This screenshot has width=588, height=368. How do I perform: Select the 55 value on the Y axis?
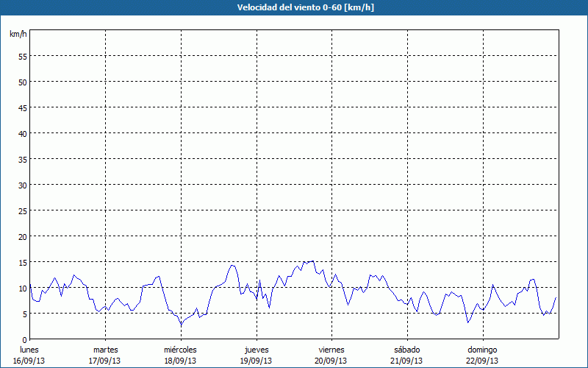pos(22,56)
